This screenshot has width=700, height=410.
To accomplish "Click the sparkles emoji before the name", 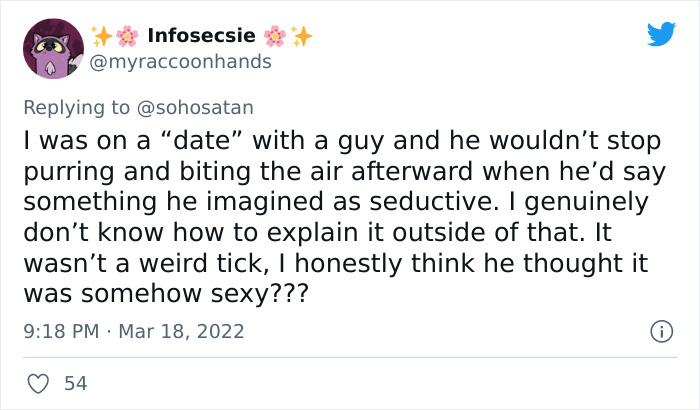I will coord(101,36).
